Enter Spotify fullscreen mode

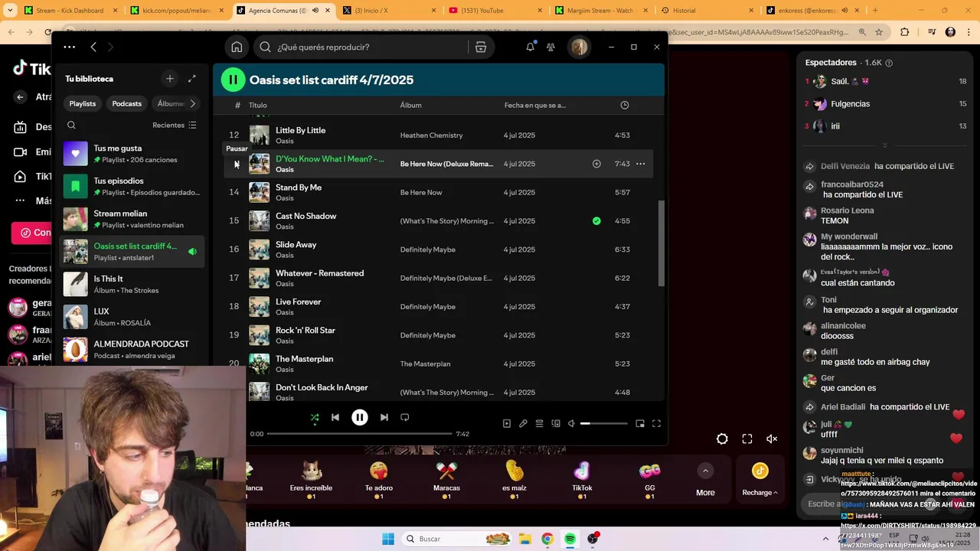point(656,423)
